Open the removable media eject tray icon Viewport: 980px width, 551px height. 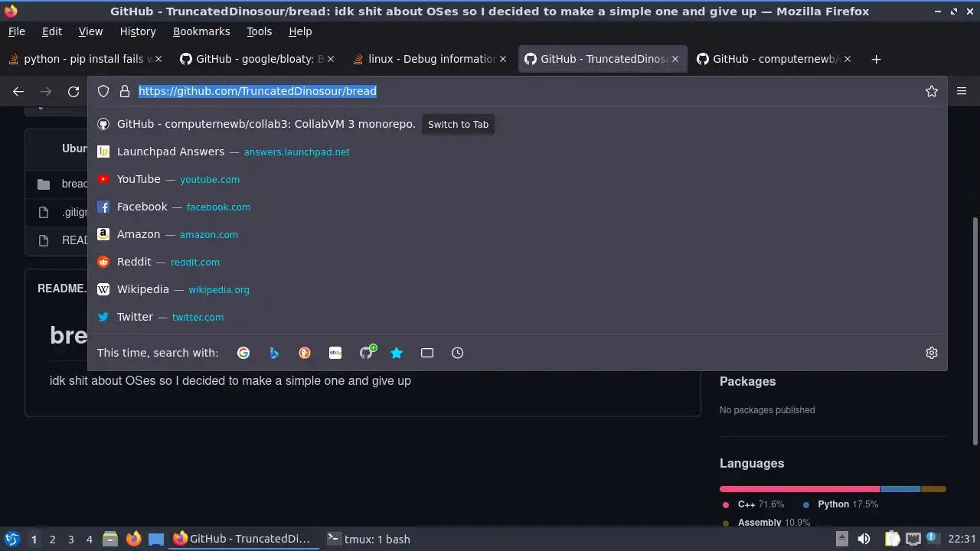pyautogui.click(x=841, y=539)
